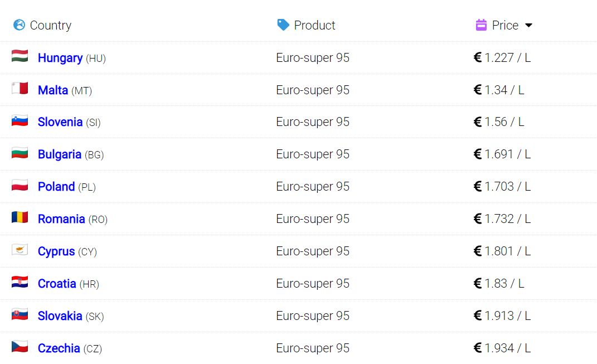This screenshot has height=364, width=597.
Task: Open the Malta country link
Action: (x=53, y=90)
